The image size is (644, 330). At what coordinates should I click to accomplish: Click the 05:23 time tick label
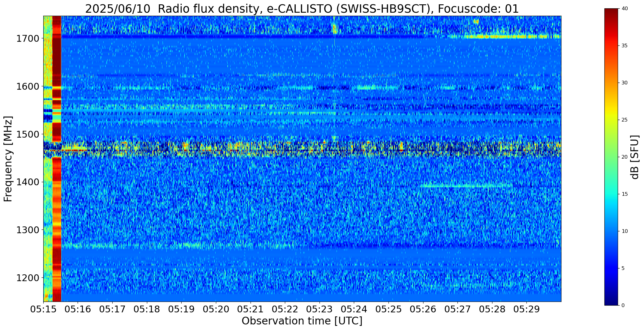pyautogui.click(x=320, y=309)
